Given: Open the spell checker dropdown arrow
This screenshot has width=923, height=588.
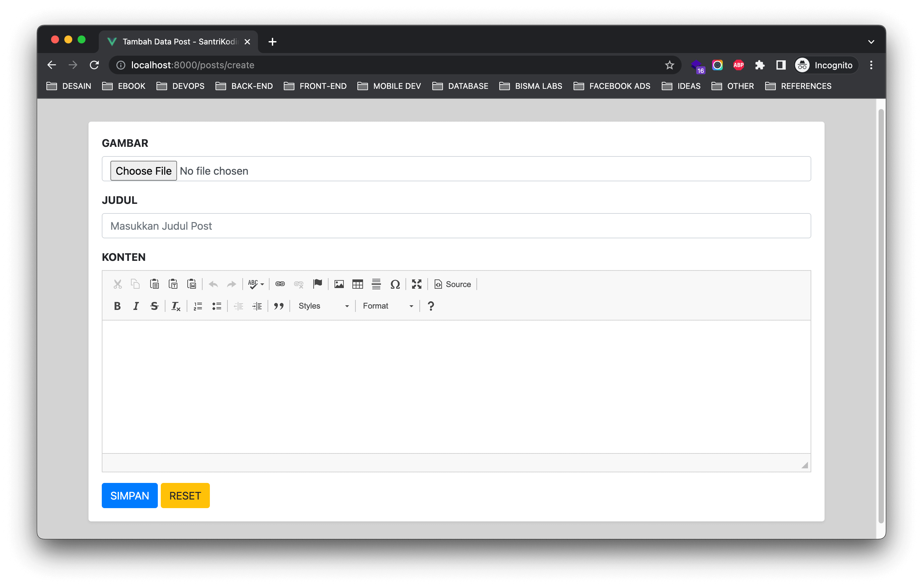Looking at the screenshot, I should (263, 284).
